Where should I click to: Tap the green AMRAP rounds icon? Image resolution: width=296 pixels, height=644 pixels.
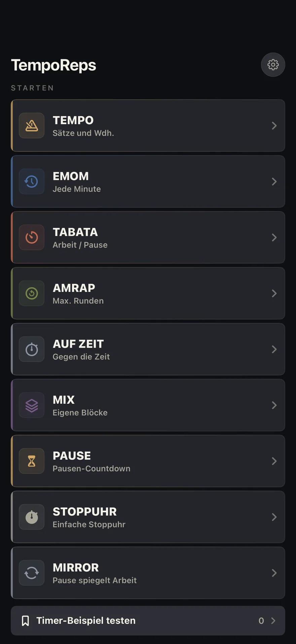pyautogui.click(x=32, y=293)
